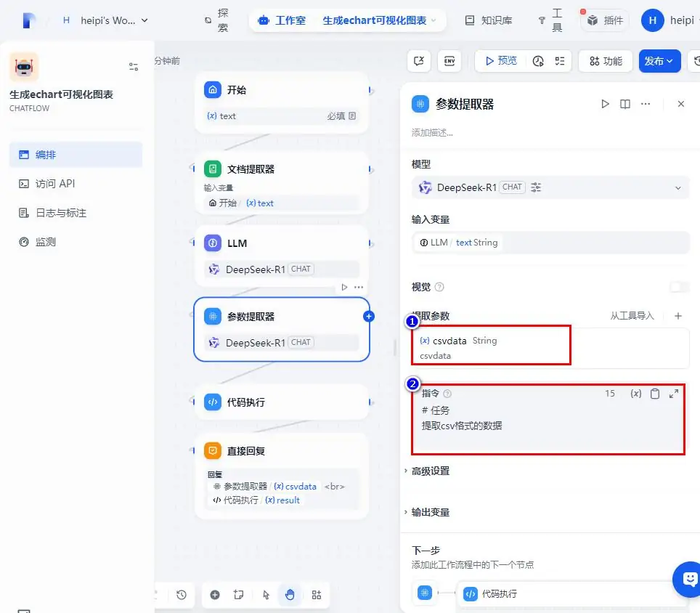Open environment variables with the ENV icon

[449, 61]
